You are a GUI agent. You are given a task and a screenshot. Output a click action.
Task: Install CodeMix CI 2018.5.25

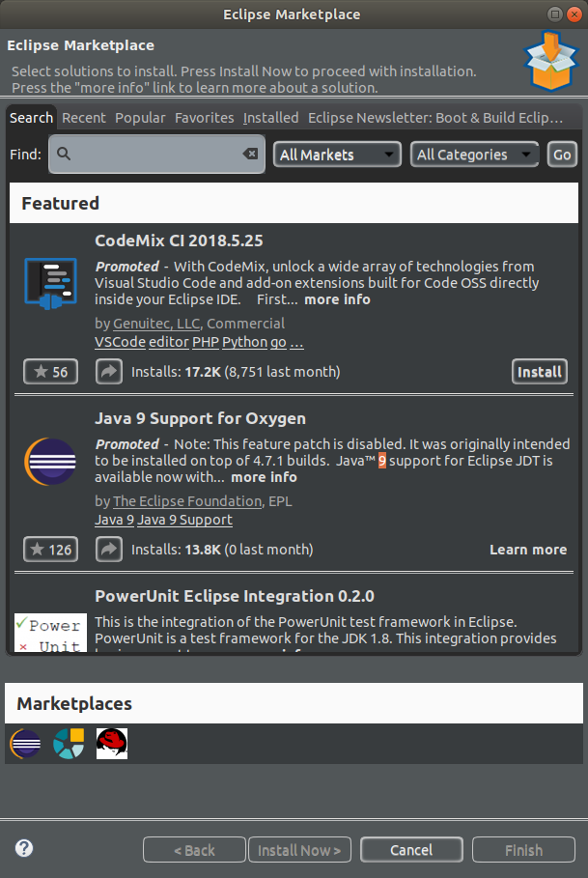pos(540,372)
